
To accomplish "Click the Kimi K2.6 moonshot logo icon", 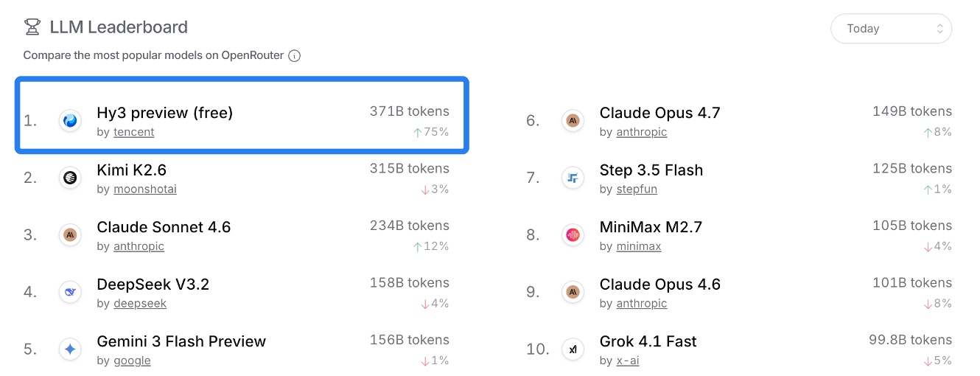I will (70, 178).
